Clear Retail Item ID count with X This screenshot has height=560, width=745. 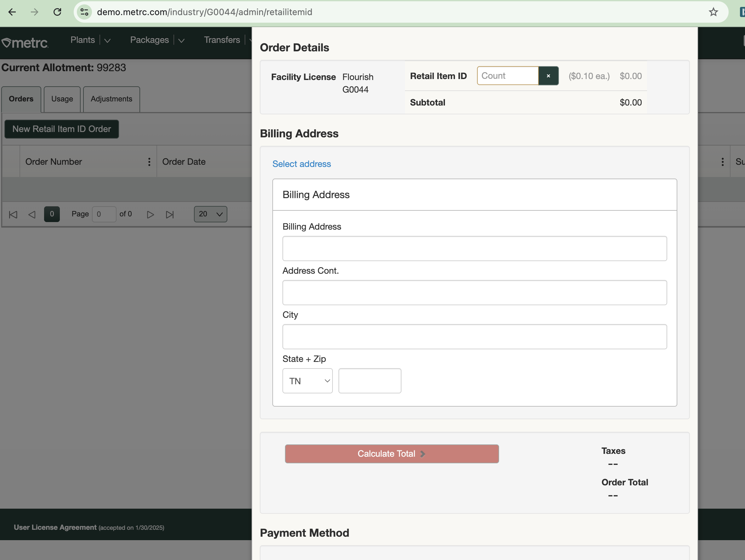pyautogui.click(x=548, y=76)
